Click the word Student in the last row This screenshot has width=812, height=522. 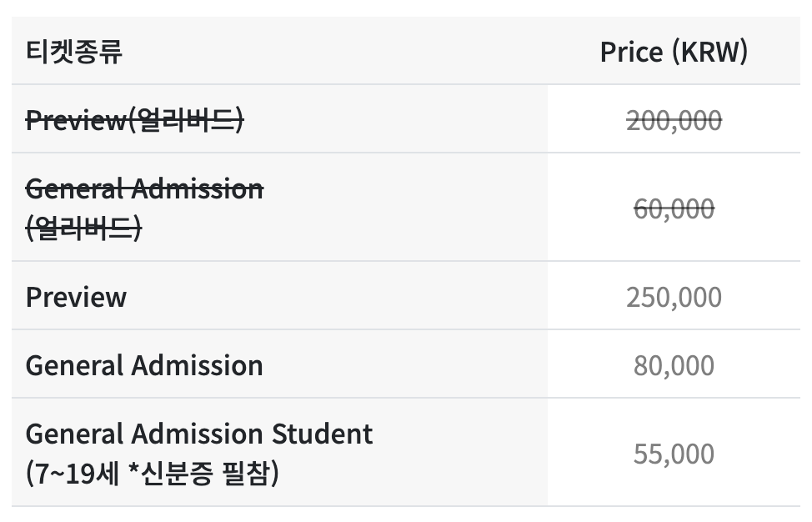click(x=322, y=434)
